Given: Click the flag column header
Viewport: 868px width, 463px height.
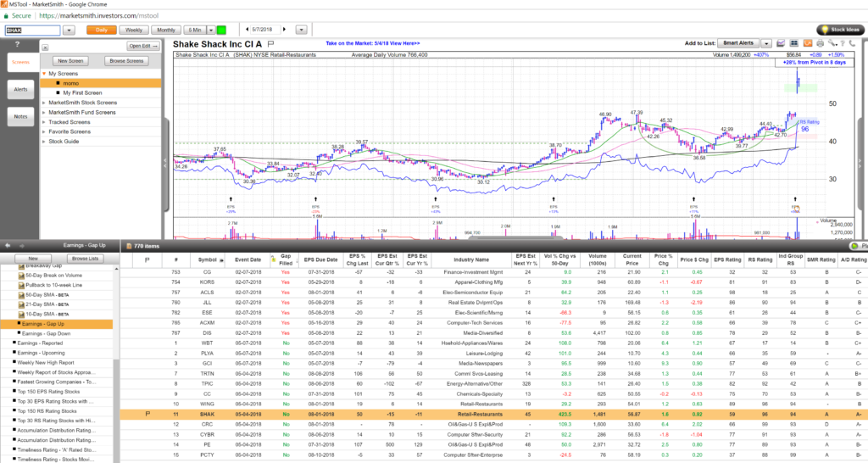Looking at the screenshot, I should point(147,259).
